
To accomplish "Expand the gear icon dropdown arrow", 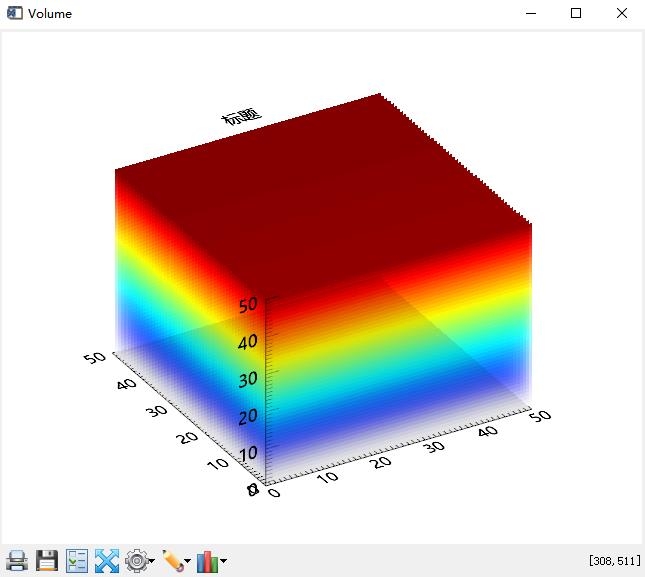I will pyautogui.click(x=152, y=562).
